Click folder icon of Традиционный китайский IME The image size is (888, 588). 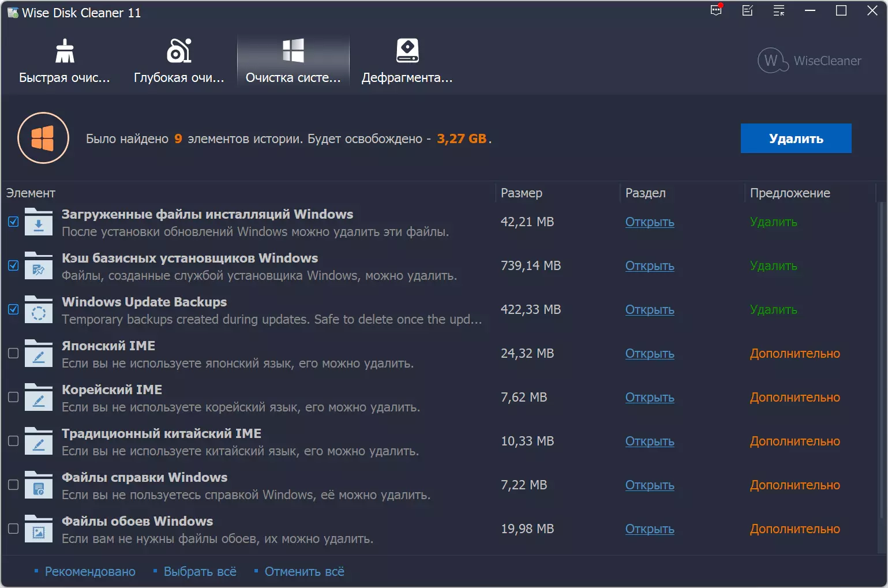tap(39, 441)
